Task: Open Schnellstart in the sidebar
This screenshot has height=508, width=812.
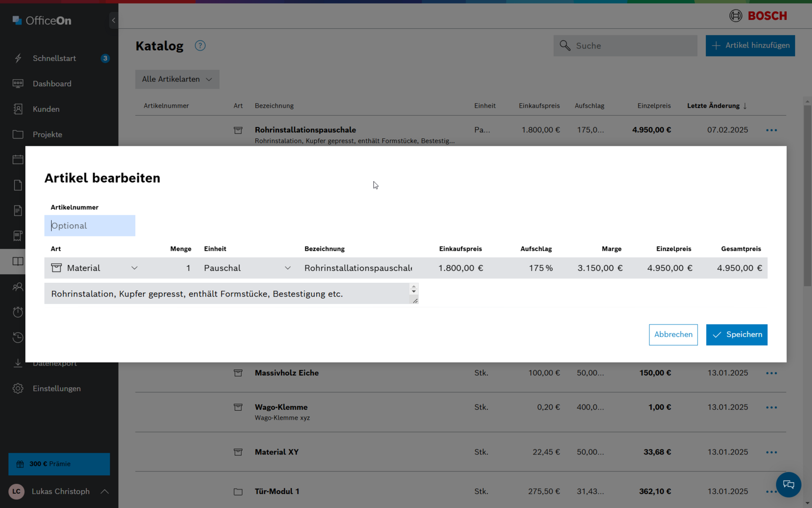Action: [x=54, y=58]
